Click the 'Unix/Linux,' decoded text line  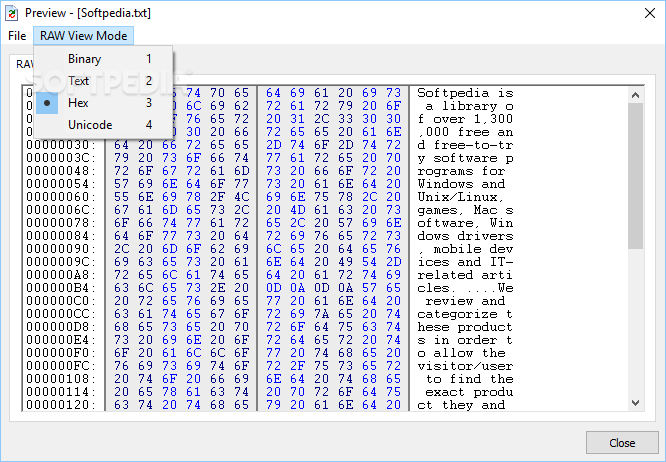pos(461,197)
